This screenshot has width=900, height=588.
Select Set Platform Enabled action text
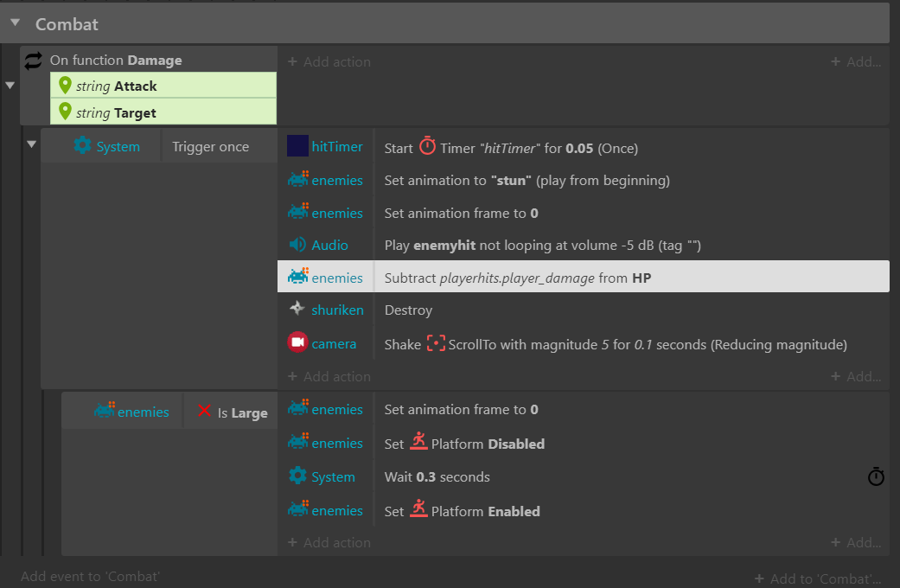[462, 511]
